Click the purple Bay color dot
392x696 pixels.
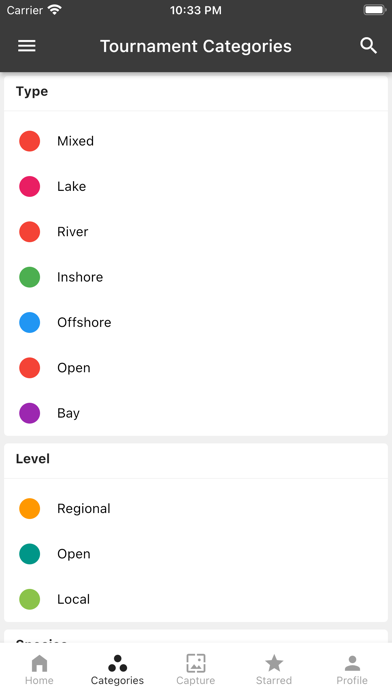point(30,413)
